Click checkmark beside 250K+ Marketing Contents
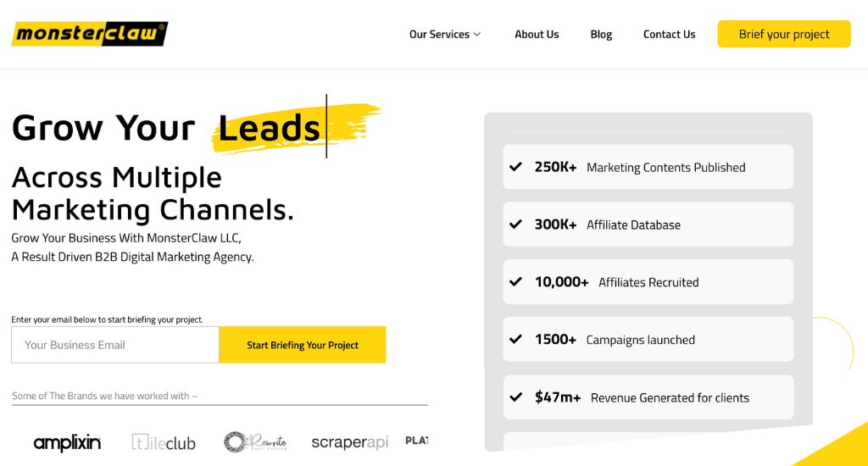The width and height of the screenshot is (868, 466). point(515,167)
